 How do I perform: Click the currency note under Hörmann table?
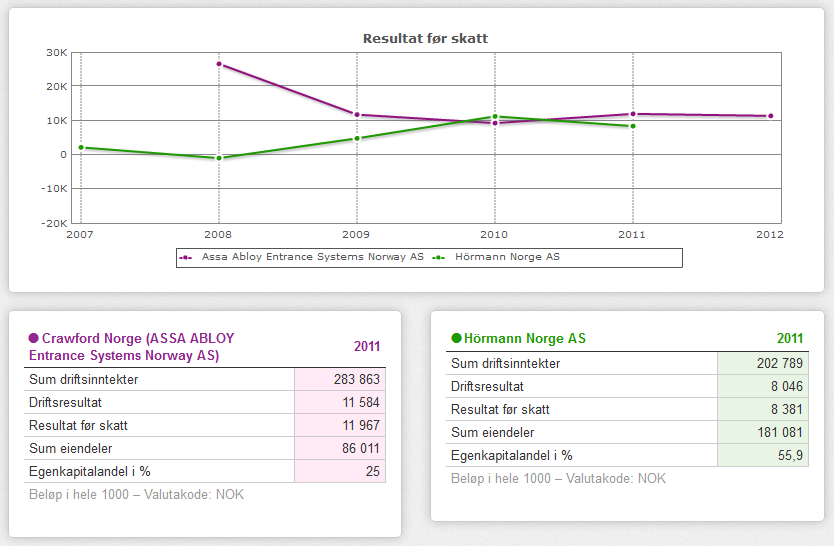[558, 478]
